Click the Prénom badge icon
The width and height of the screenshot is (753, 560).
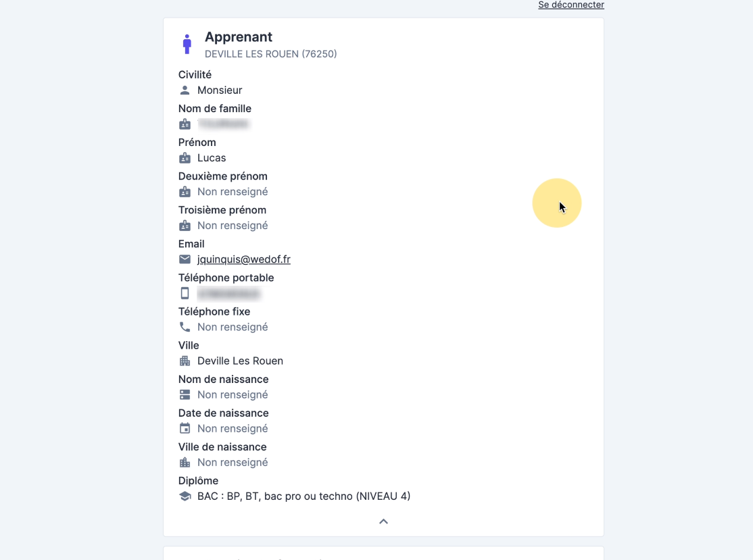(185, 158)
